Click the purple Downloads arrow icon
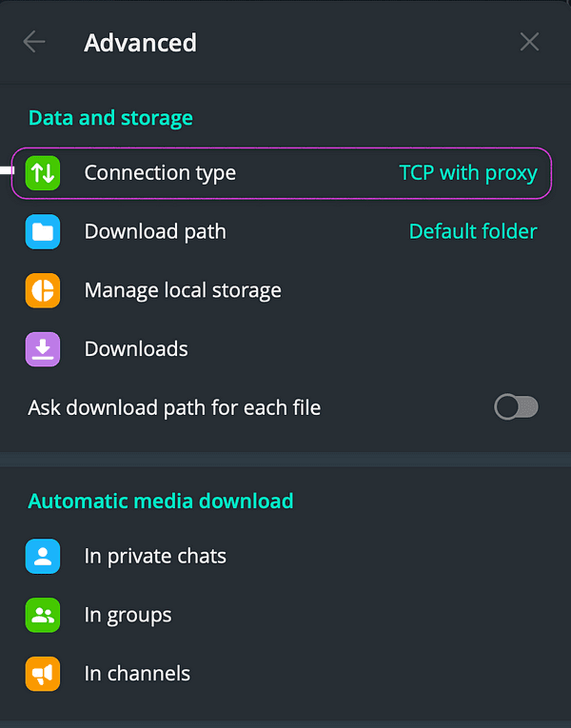 (43, 349)
